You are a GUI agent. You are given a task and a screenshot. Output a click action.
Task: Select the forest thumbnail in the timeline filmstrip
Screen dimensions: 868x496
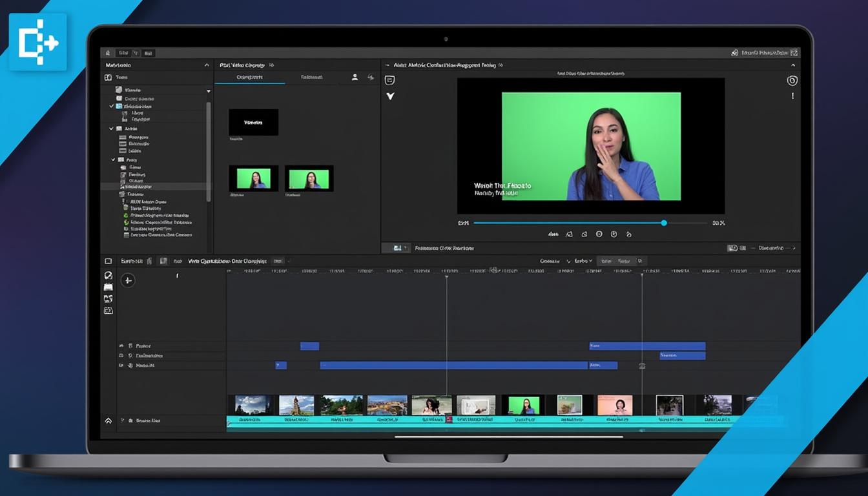[342, 405]
